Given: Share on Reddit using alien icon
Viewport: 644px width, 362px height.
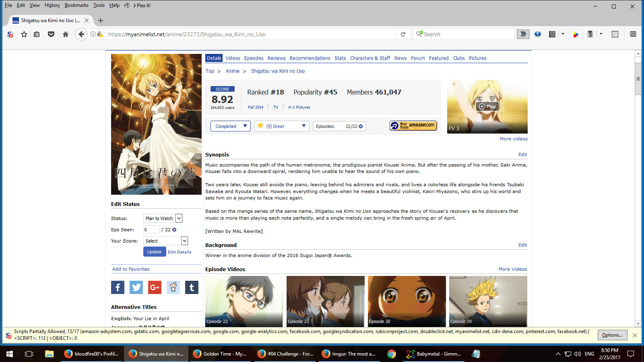Looking at the screenshot, I should [173, 287].
